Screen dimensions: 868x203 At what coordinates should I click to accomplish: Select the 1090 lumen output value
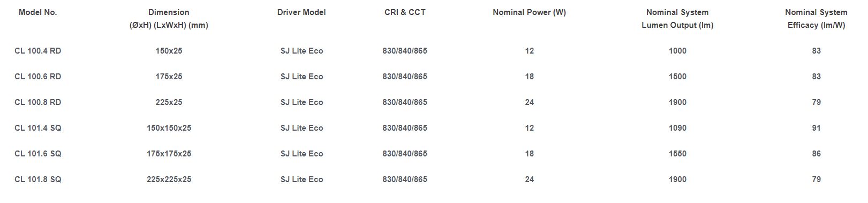[x=677, y=128]
